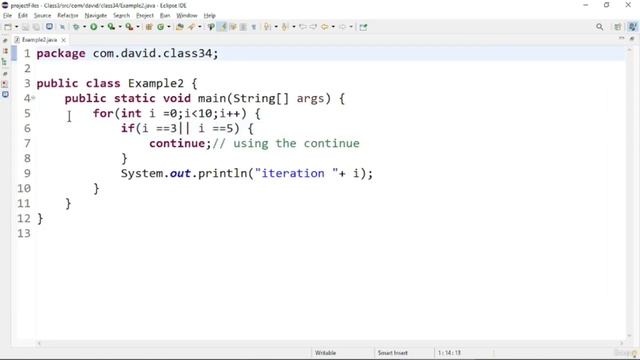This screenshot has height=360, width=640.
Task: Place cursor on the continue keyword line 7
Action: (177, 143)
